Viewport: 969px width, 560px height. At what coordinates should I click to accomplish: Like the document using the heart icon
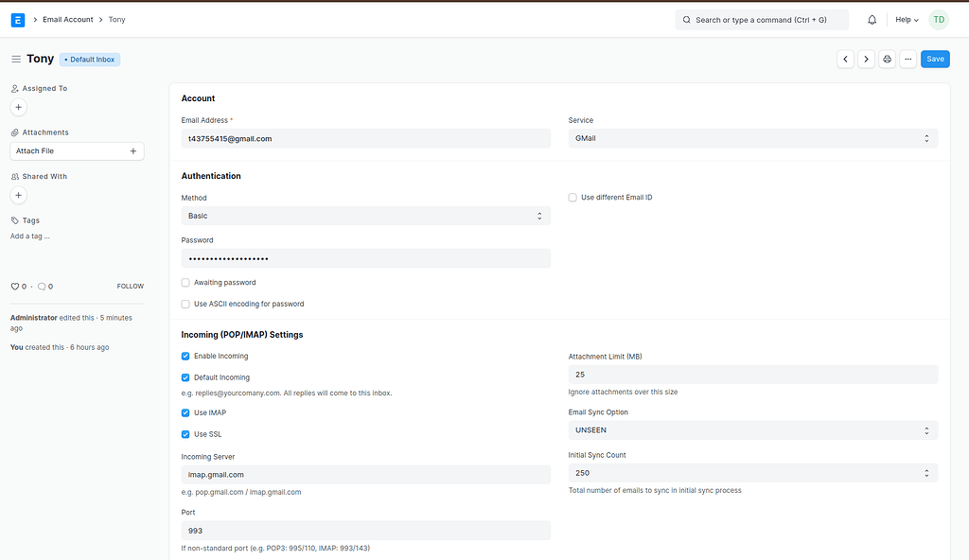14,286
